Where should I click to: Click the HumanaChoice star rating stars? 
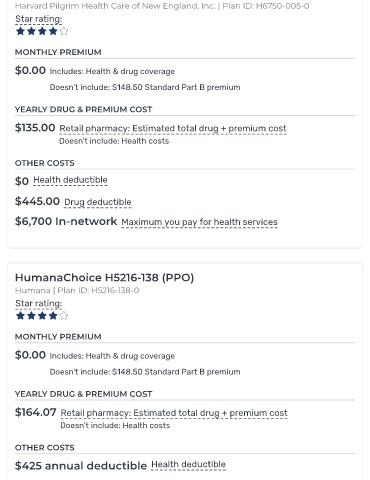coord(42,316)
